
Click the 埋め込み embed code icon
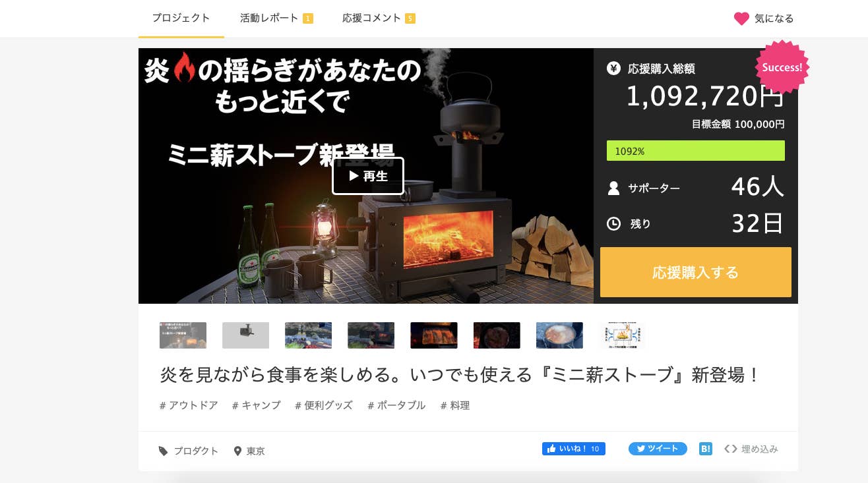[730, 449]
